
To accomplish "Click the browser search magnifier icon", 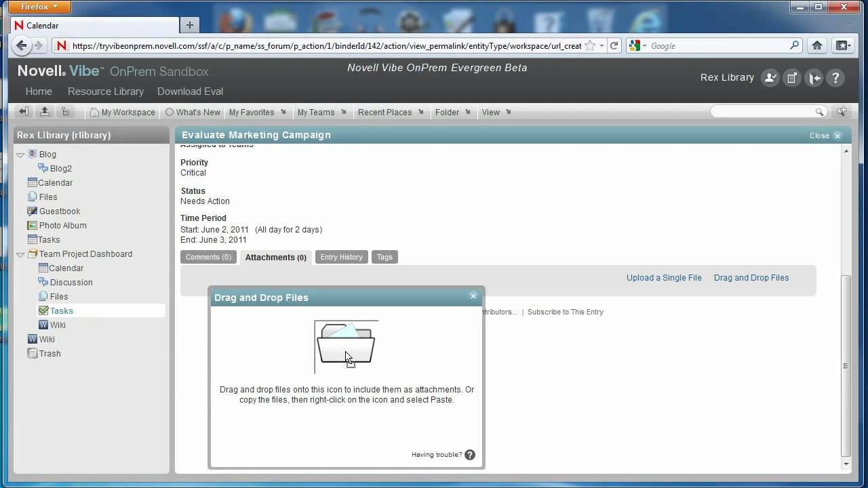I will click(x=795, y=46).
